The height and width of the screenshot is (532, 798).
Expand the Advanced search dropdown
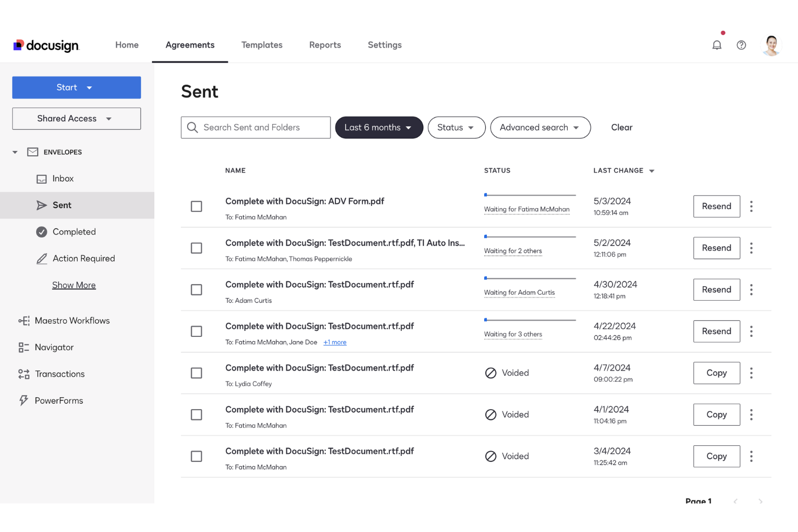[540, 128]
